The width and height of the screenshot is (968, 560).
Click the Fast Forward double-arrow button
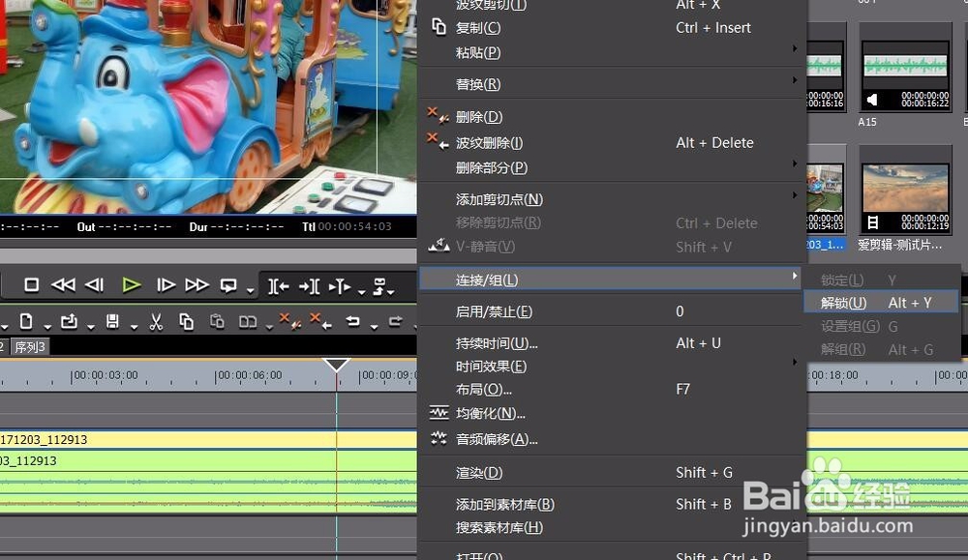tap(197, 285)
